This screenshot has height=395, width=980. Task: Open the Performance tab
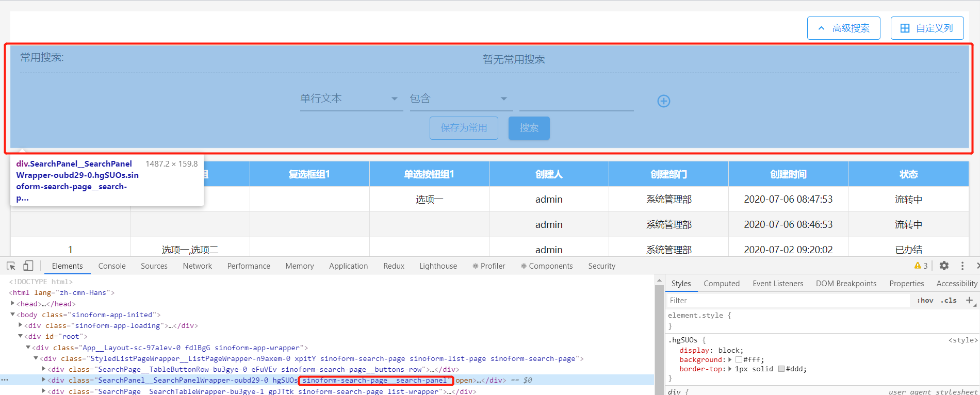249,266
